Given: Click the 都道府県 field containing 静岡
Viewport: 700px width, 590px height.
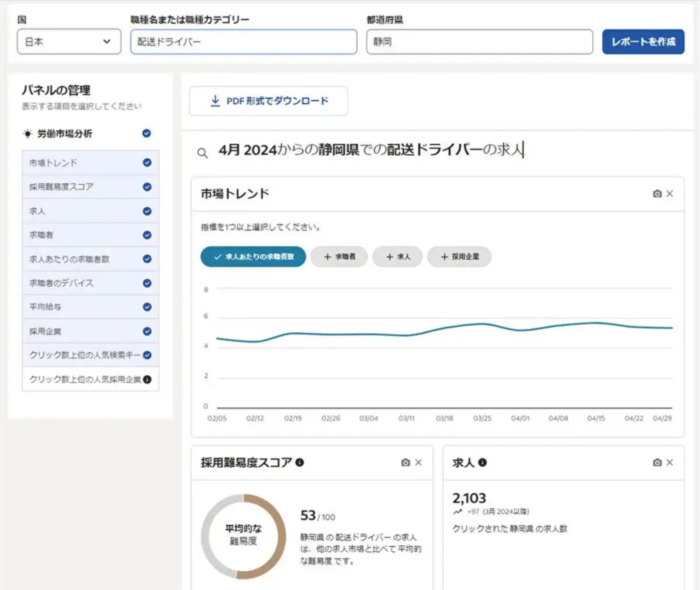Looking at the screenshot, I should [x=480, y=42].
